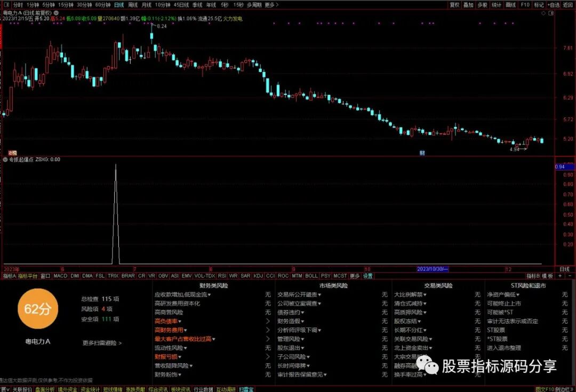Select MACD indicator

click(x=60, y=276)
